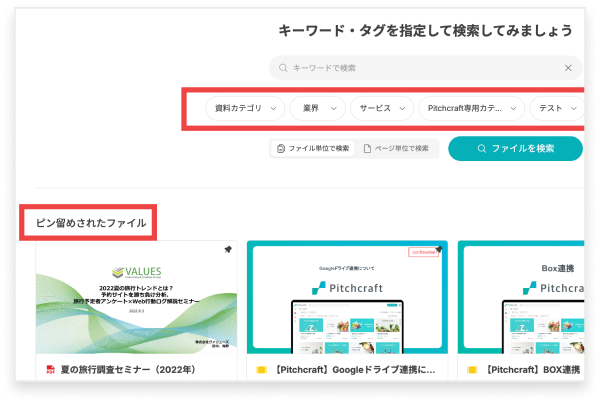
Task: Click the file name 夏の旅行調査セミナー（2022年）
Action: pyautogui.click(x=129, y=370)
